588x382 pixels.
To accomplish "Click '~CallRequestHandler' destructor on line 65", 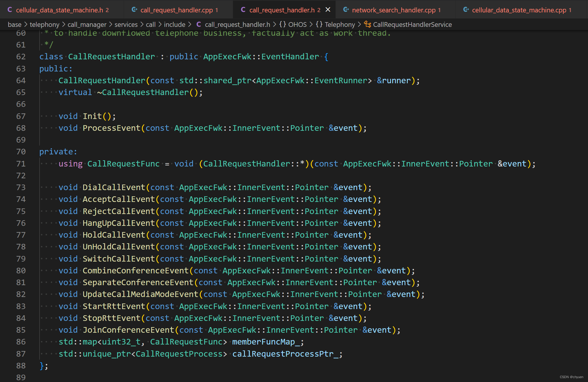I will (143, 92).
